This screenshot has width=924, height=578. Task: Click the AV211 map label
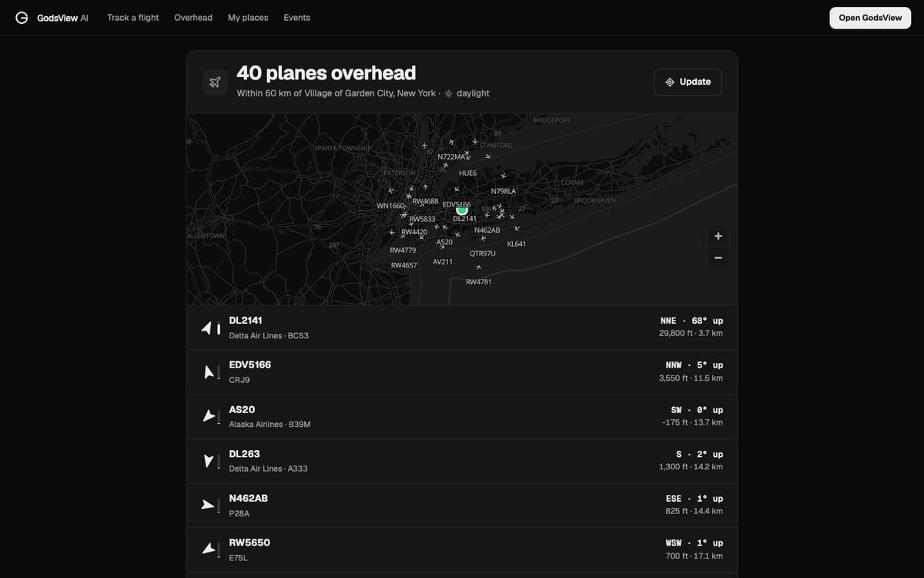[443, 262]
